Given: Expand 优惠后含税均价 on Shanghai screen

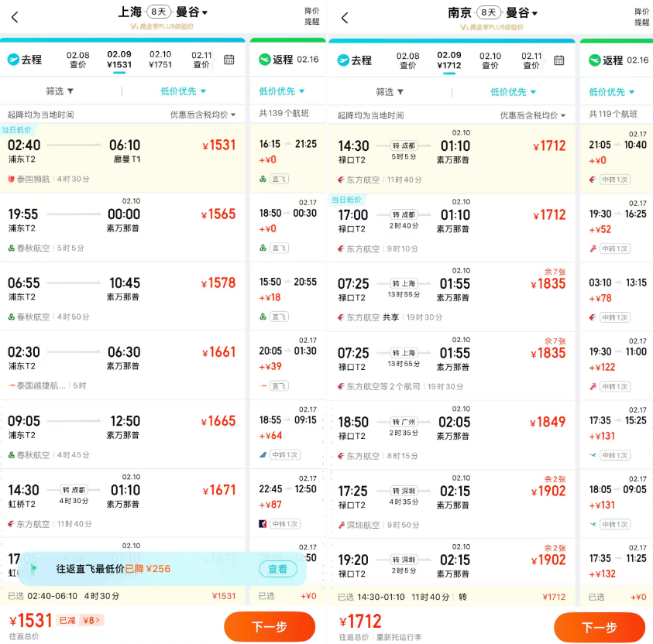Looking at the screenshot, I should tap(203, 115).
